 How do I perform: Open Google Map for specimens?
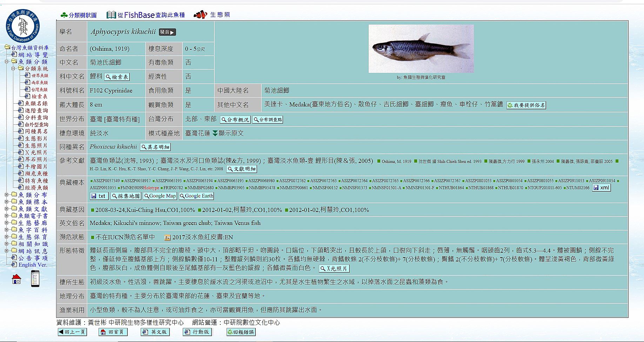(x=160, y=196)
